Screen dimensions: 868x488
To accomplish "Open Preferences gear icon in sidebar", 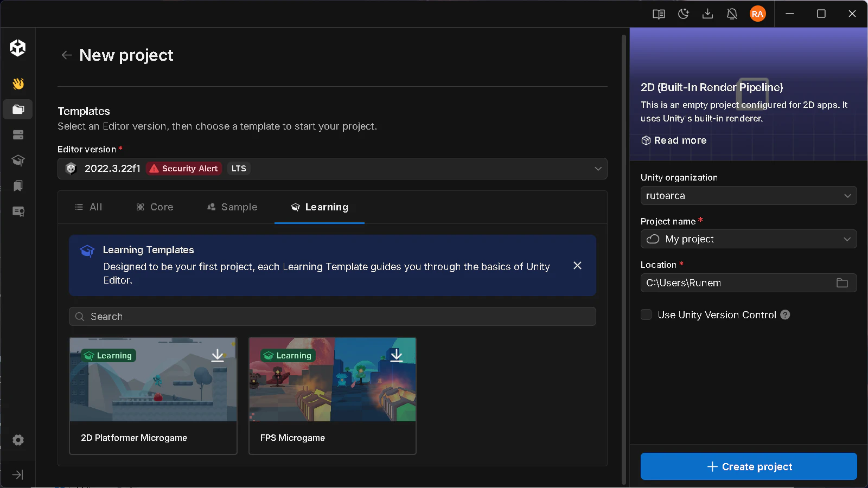I will pyautogui.click(x=18, y=440).
